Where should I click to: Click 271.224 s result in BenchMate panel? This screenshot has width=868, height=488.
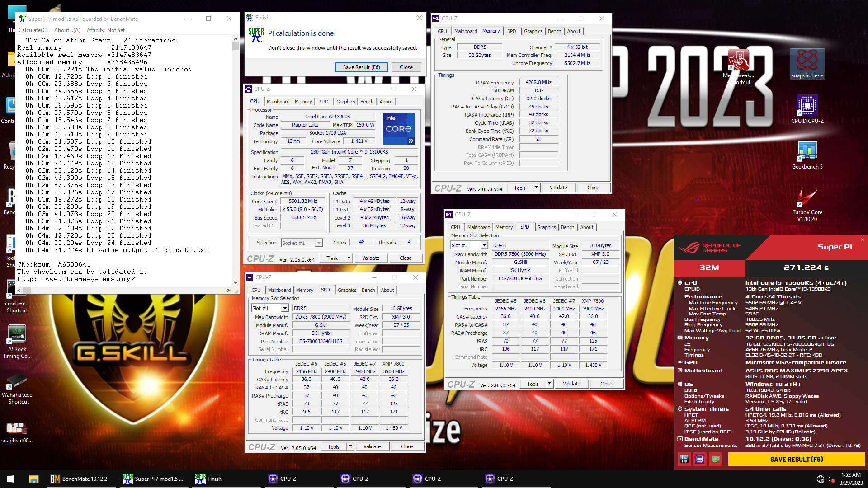[x=806, y=268]
